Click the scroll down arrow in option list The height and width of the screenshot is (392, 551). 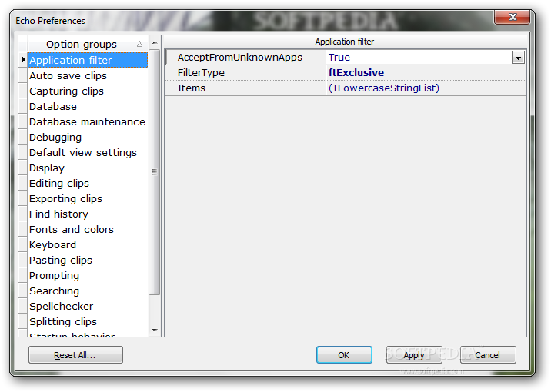pos(155,330)
